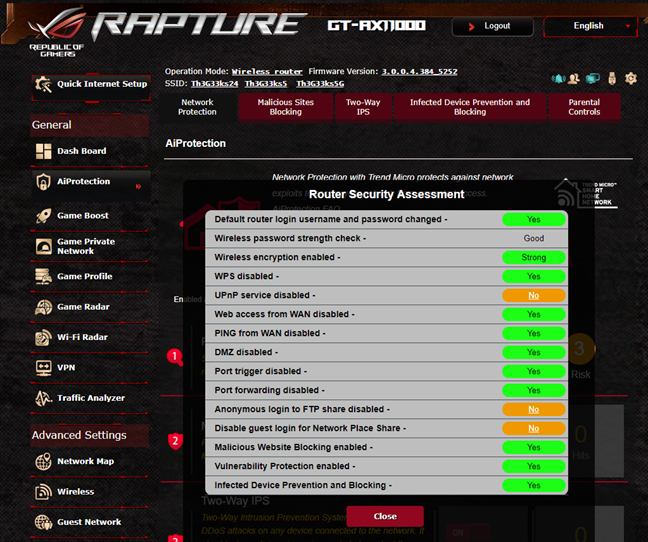Click the USB status icon in header
Viewport: 648px width, 542px height.
click(x=612, y=78)
